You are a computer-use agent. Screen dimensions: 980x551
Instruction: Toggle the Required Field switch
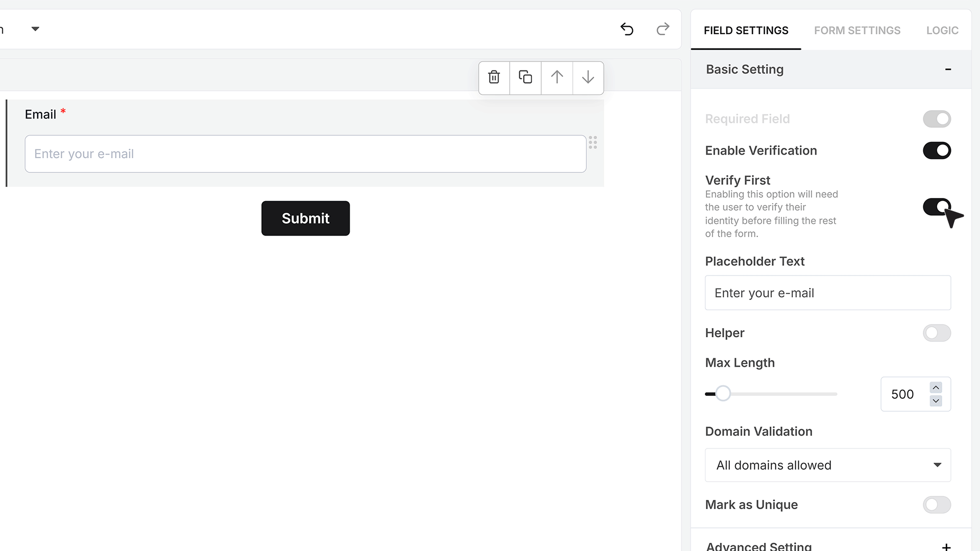937,119
